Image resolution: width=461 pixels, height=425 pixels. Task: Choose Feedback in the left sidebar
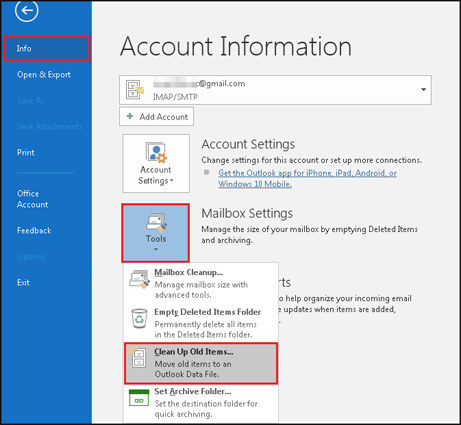(x=34, y=231)
